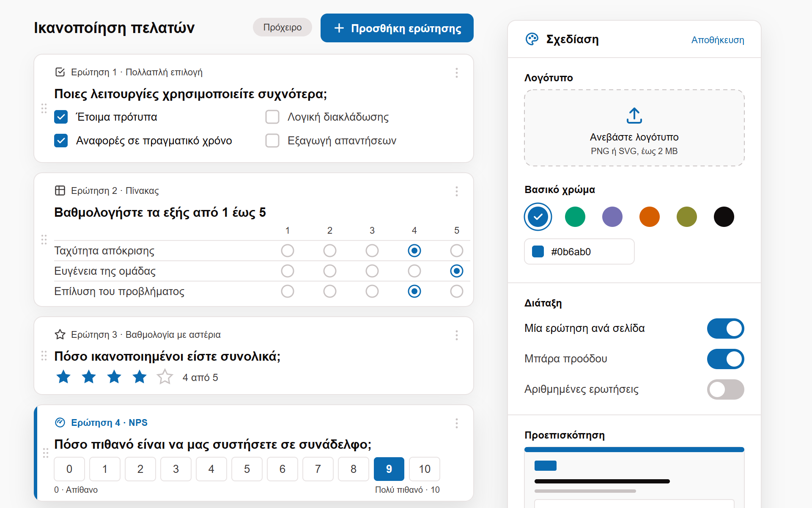
Task: Select the fifth empty star
Action: coord(165,377)
